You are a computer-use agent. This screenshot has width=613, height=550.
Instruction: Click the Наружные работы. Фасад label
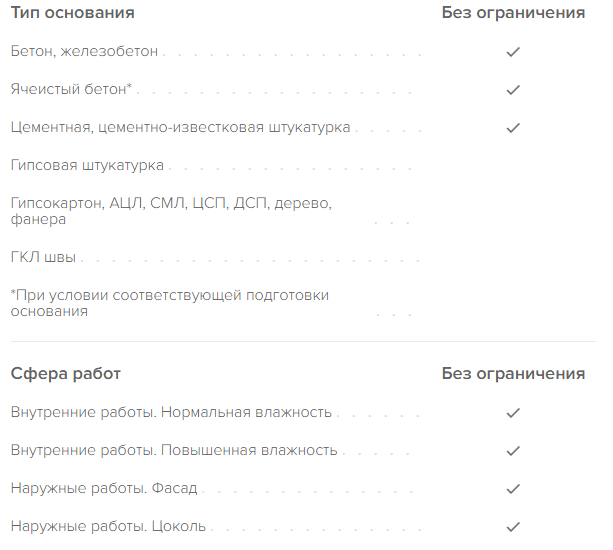[104, 488]
